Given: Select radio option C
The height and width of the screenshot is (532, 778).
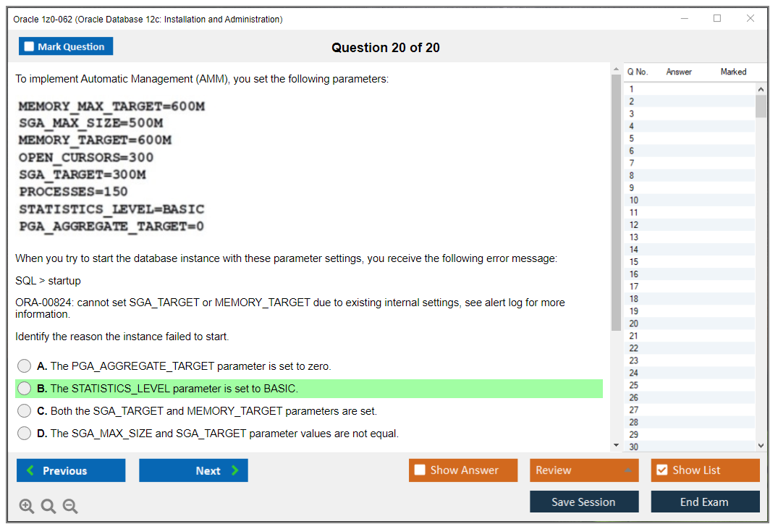Looking at the screenshot, I should point(25,411).
